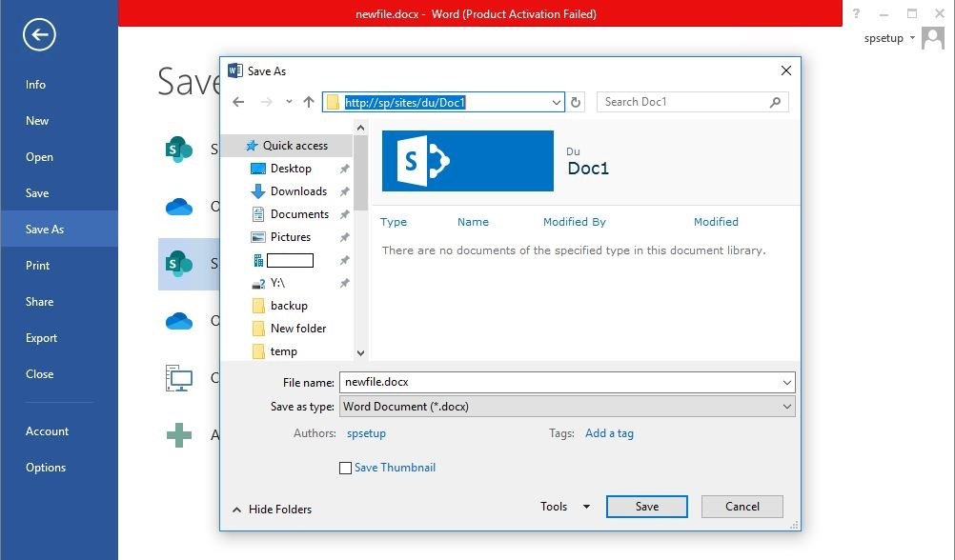Open the Info tab in backstage
This screenshot has width=955, height=560.
[35, 85]
